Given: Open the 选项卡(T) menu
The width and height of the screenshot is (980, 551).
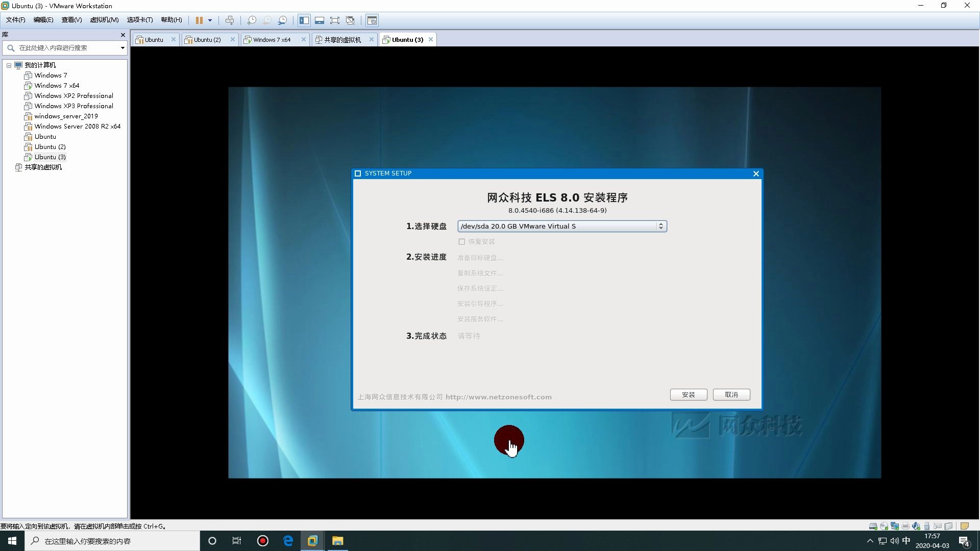Looking at the screenshot, I should (x=140, y=20).
